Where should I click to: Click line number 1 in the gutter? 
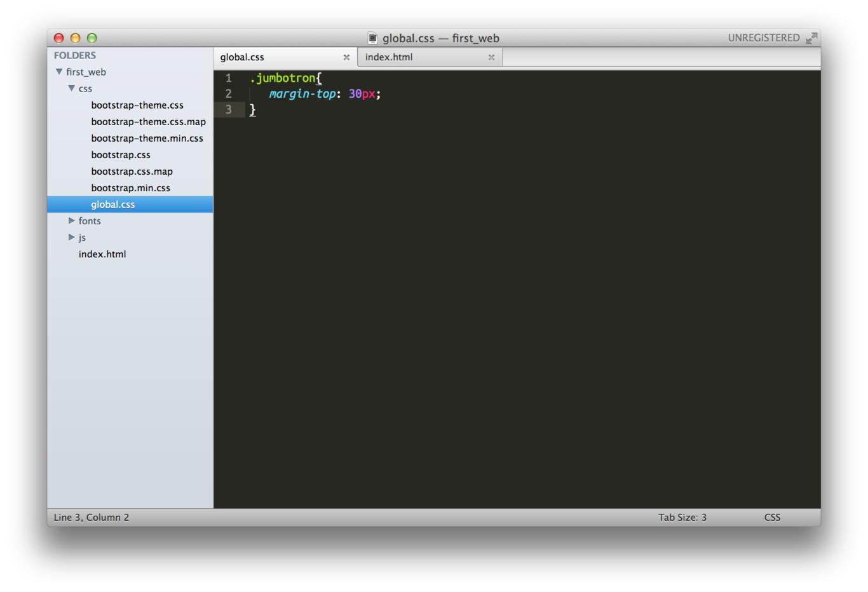coord(229,78)
